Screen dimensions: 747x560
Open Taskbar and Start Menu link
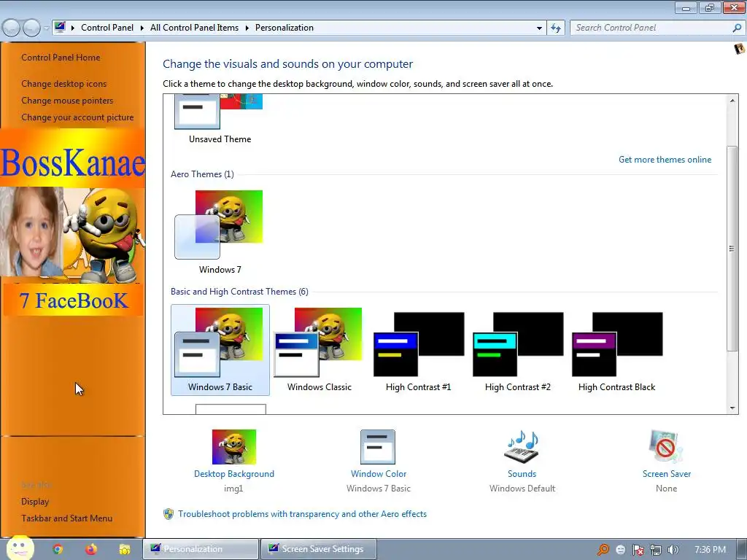click(x=66, y=518)
